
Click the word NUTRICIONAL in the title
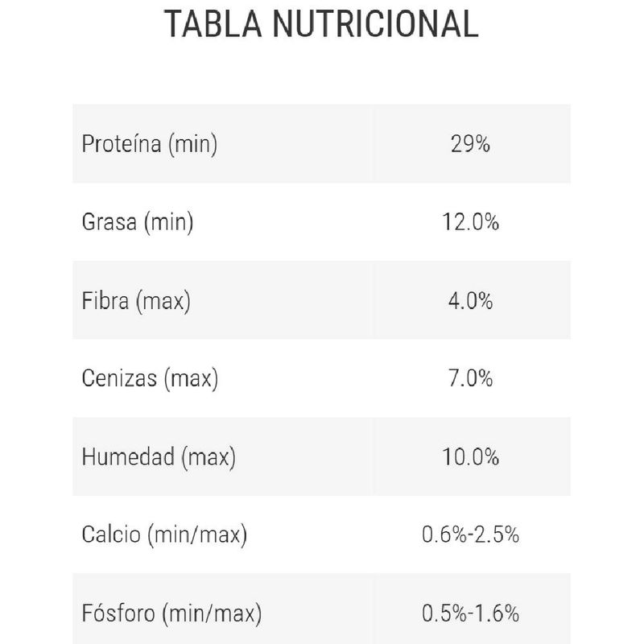pyautogui.click(x=375, y=24)
